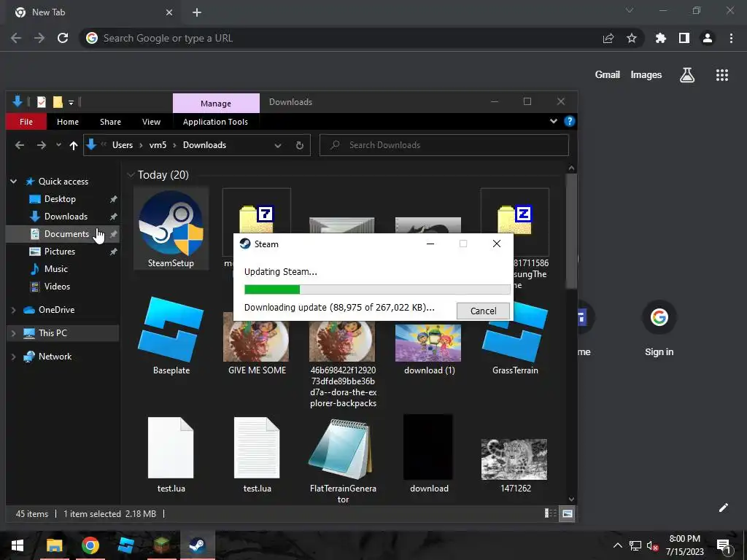Open Documents in Quick access sidebar
The height and width of the screenshot is (560, 747).
(x=66, y=234)
